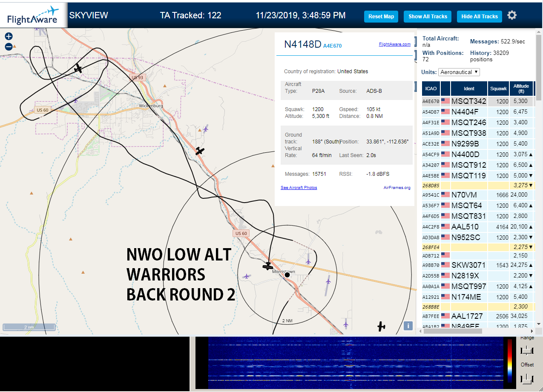The image size is (543, 392).
Task: Open the Units dropdown set to Aeronautical
Action: pyautogui.click(x=459, y=72)
